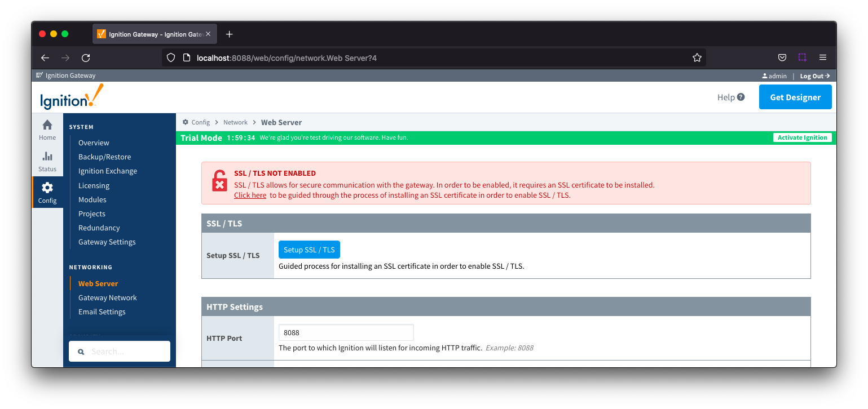Go back with browser back arrow

tap(45, 57)
